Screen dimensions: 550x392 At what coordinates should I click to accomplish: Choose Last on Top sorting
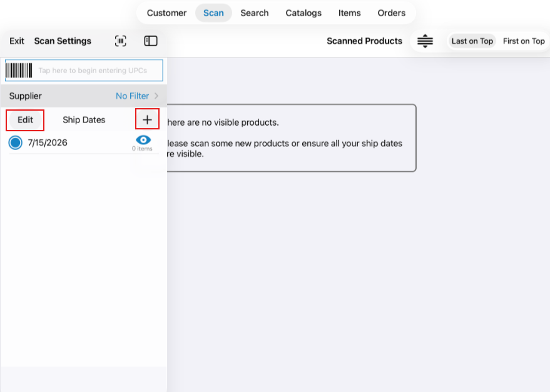(x=472, y=41)
